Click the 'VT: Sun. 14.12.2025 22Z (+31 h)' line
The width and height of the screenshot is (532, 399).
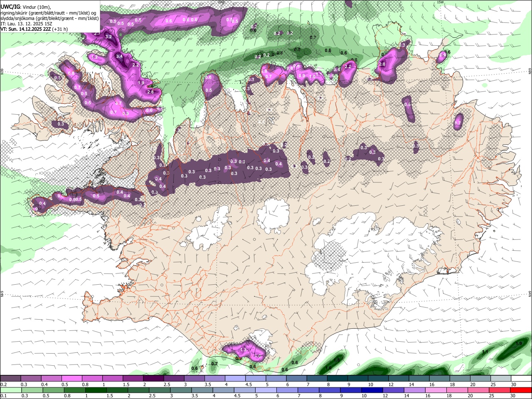coord(34,29)
